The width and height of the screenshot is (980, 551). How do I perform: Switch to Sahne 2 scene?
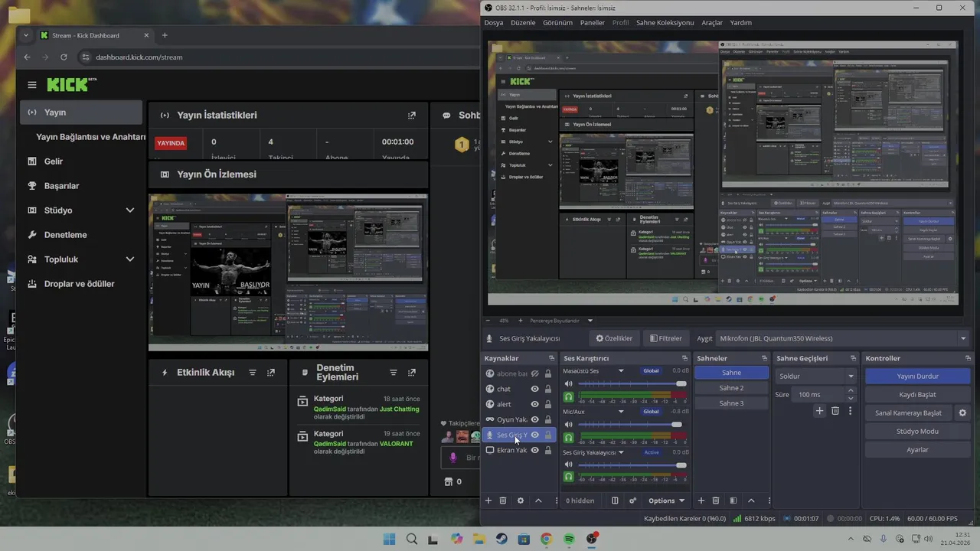731,388
